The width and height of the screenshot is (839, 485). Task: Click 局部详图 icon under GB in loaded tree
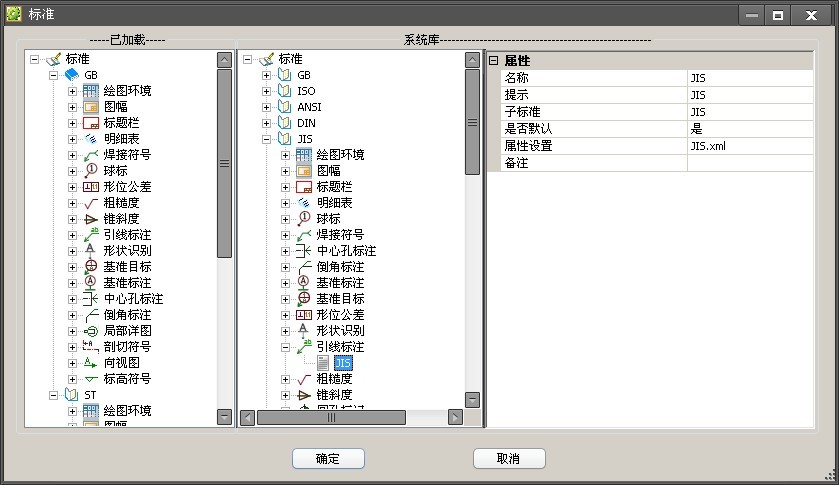90,331
